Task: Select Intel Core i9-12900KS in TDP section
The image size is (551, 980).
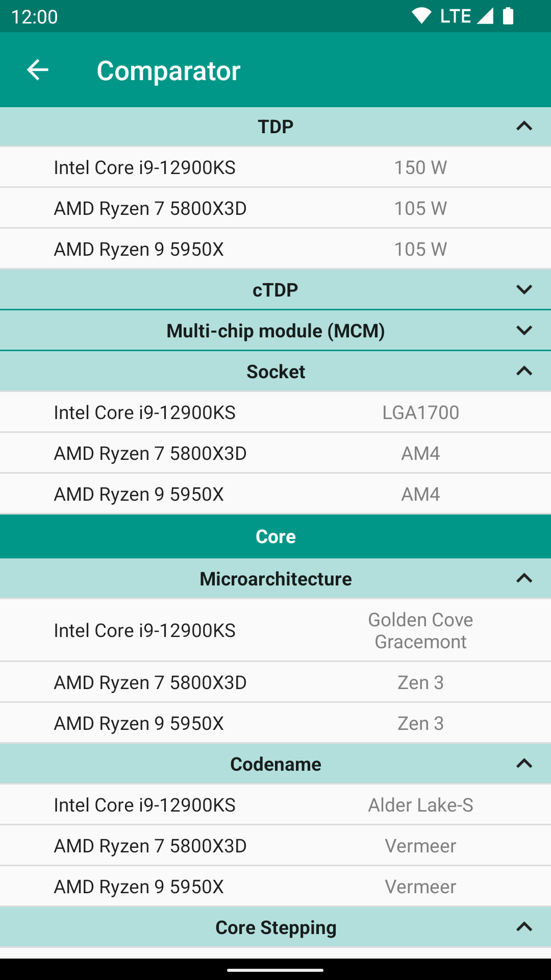Action: click(x=145, y=167)
